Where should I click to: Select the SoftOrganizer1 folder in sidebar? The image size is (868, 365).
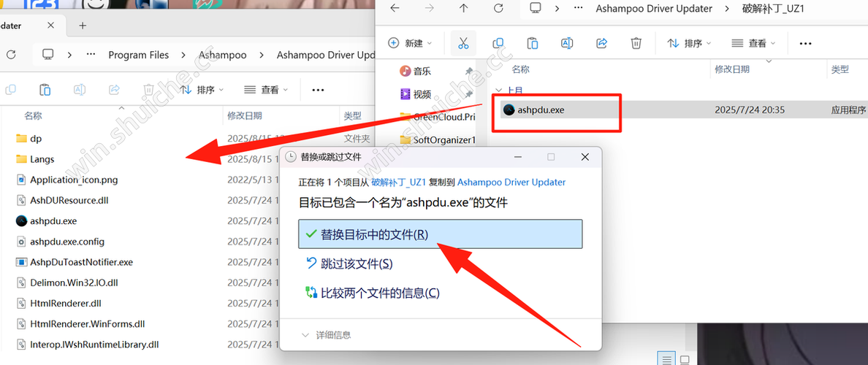pyautogui.click(x=438, y=140)
